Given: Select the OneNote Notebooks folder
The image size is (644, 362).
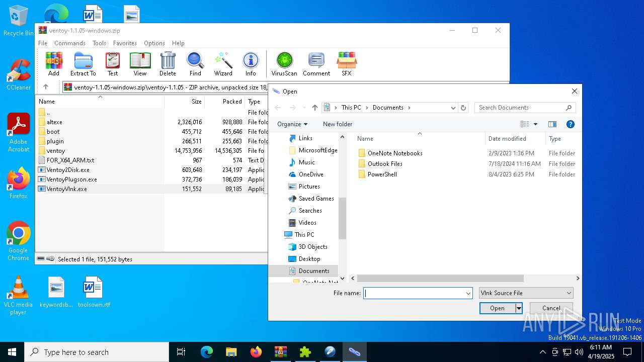Looking at the screenshot, I should [x=395, y=153].
